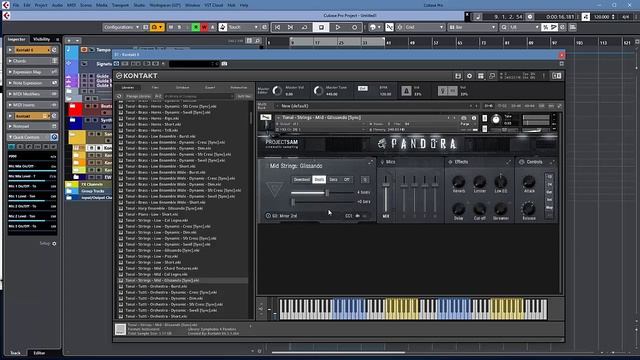Click the instrument wrench edit icon
The image size is (640, 360).
click(266, 118)
